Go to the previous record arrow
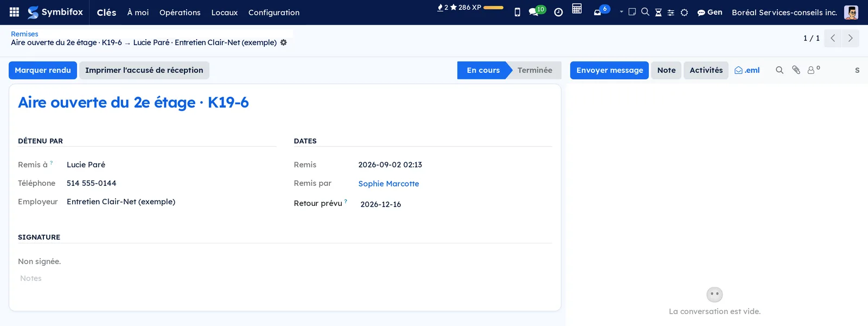The image size is (868, 326). click(833, 38)
